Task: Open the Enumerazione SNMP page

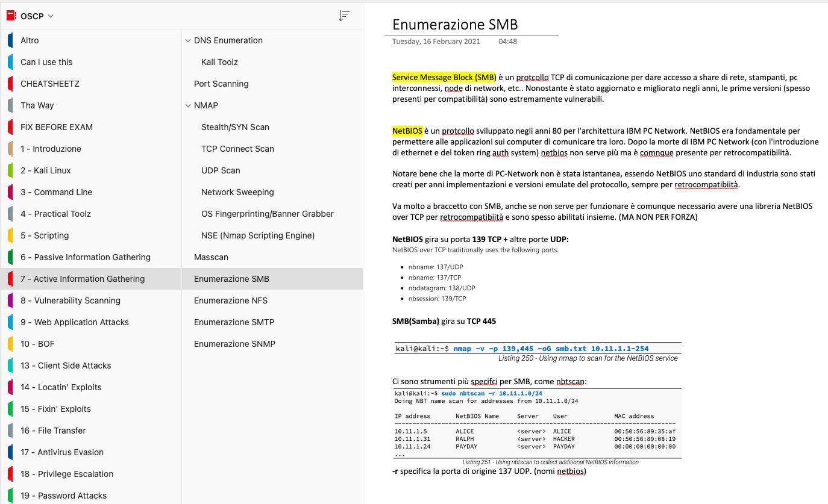Action: pyautogui.click(x=272, y=344)
